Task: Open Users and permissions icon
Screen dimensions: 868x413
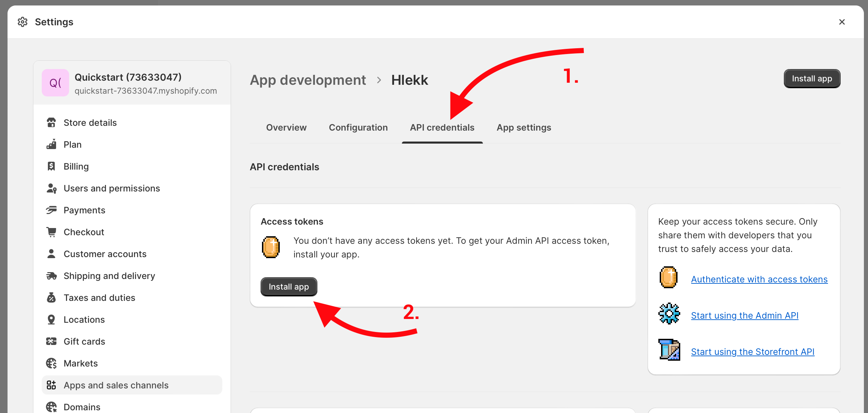Action: point(51,188)
